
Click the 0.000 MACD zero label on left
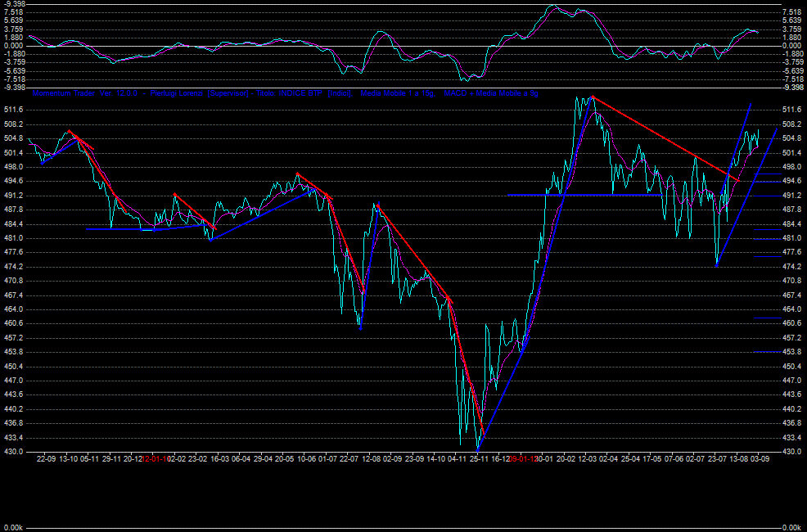pos(14,46)
